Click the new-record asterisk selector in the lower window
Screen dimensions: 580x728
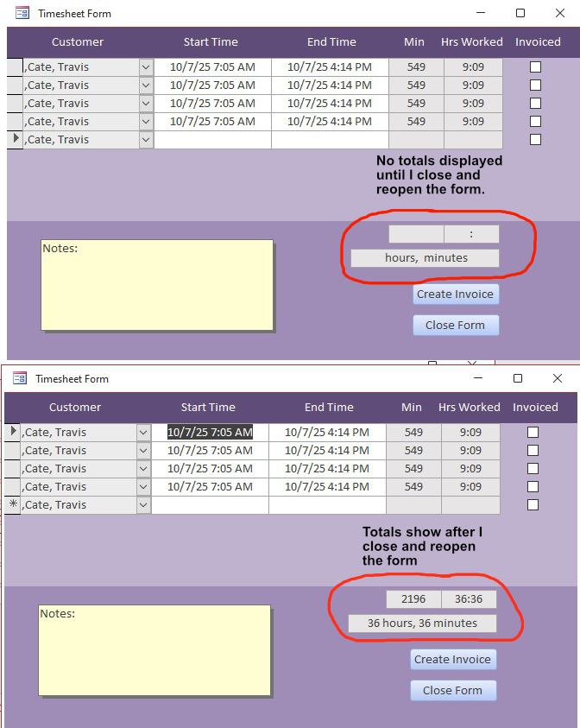[13, 504]
